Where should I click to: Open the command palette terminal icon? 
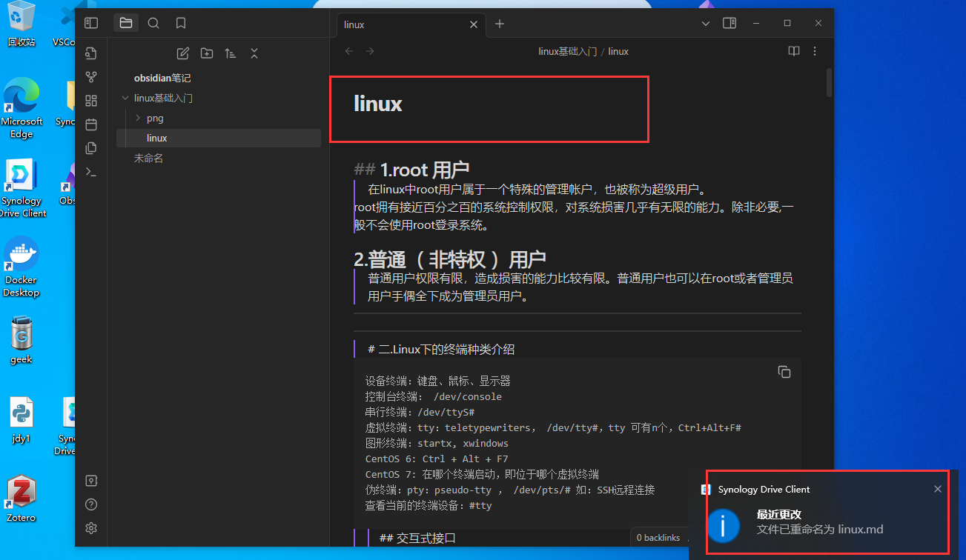point(91,172)
